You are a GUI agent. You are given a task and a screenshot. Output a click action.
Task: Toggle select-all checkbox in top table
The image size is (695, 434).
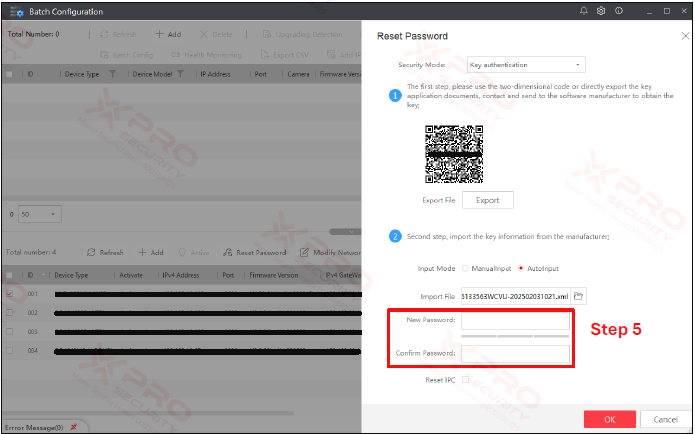(9, 74)
